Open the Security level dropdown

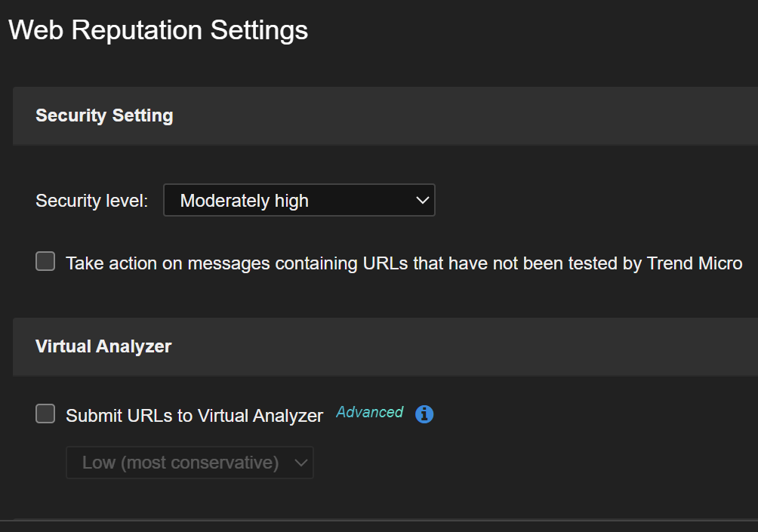pos(299,201)
